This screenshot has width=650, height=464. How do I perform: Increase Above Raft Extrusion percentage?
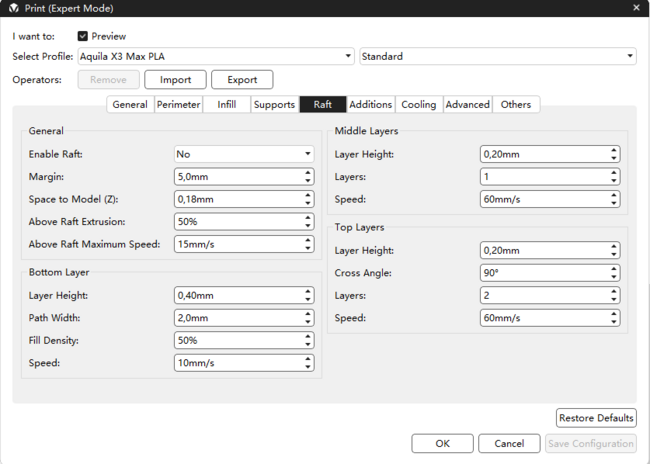pos(307,217)
